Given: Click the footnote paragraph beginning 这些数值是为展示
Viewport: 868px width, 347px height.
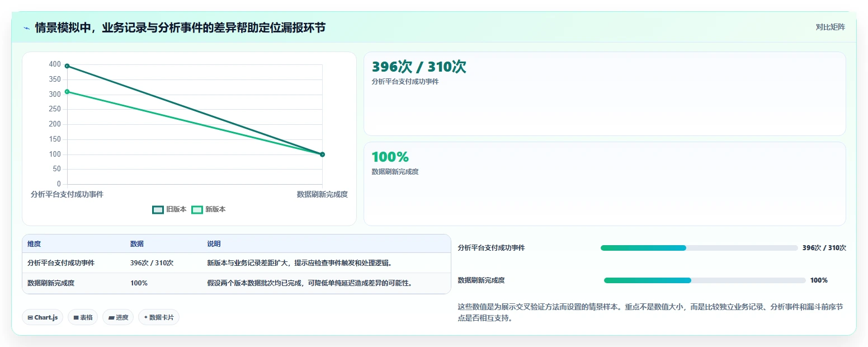Looking at the screenshot, I should point(652,312).
